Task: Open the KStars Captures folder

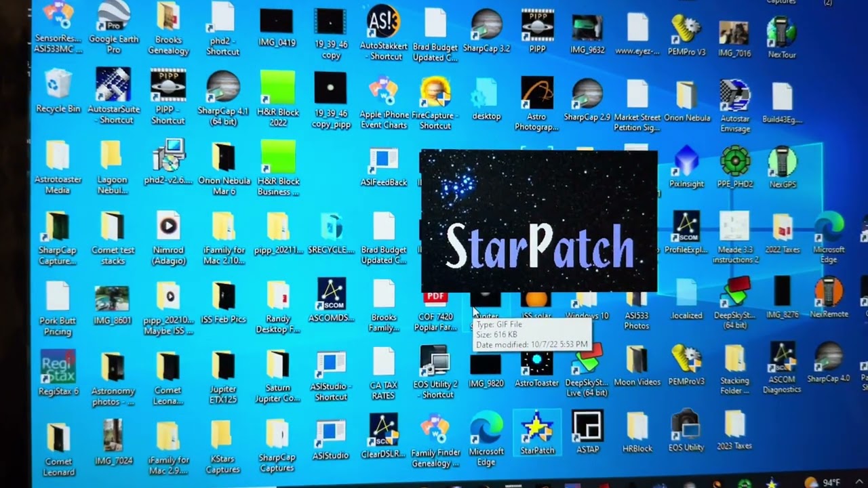Action: [222, 447]
